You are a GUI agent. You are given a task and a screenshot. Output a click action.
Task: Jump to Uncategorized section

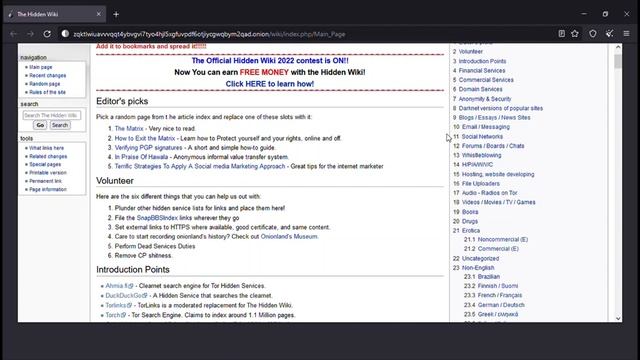(480, 259)
